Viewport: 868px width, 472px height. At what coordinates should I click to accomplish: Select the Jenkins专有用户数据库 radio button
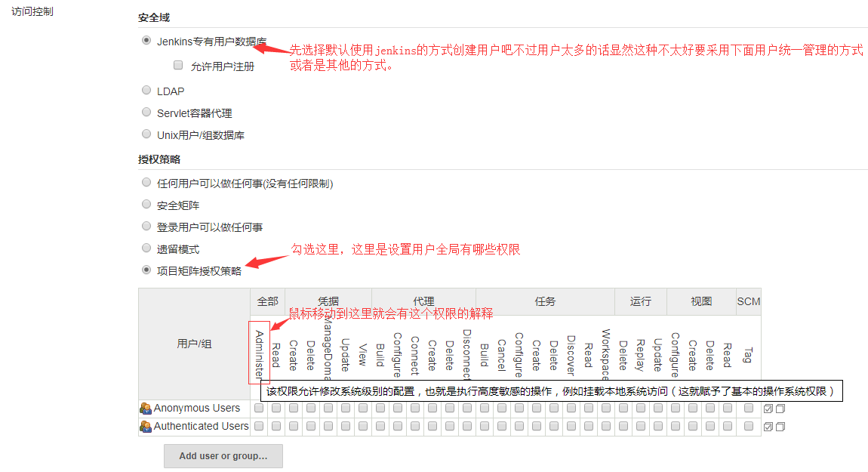tap(146, 41)
